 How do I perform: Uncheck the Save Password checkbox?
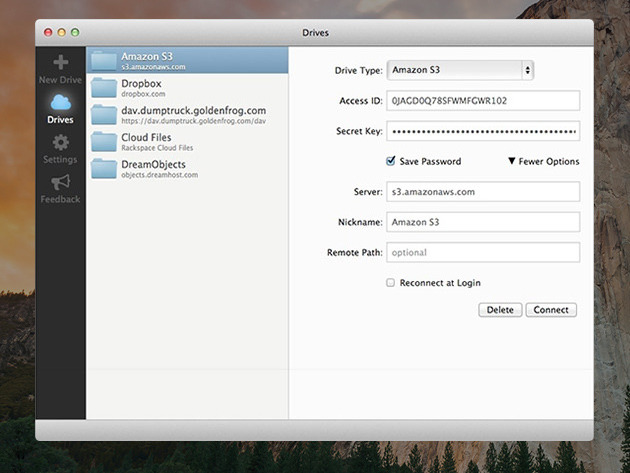(391, 161)
